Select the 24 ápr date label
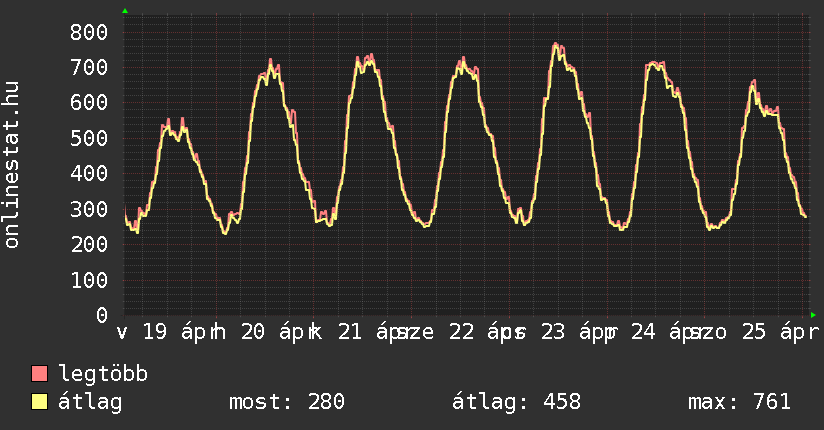This screenshot has width=824, height=430. coord(663,332)
